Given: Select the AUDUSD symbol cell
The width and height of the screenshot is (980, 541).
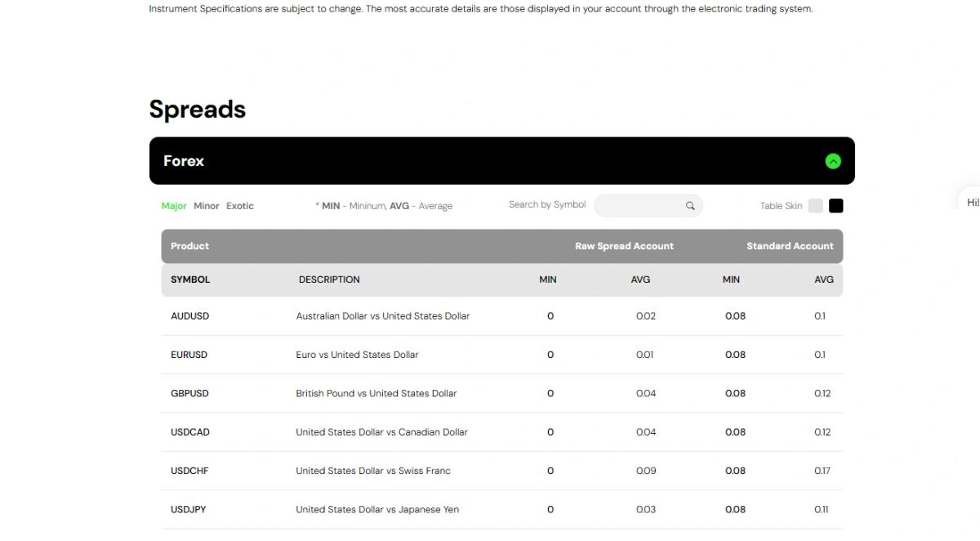Looking at the screenshot, I should coord(189,316).
